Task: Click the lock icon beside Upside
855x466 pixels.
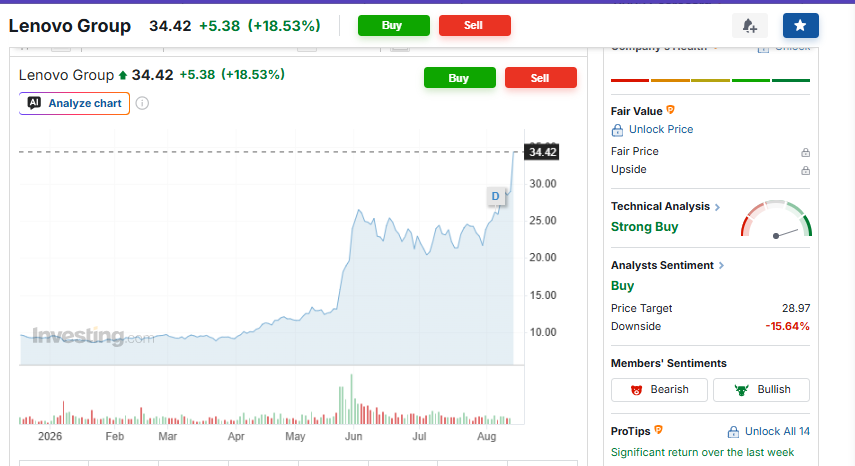Action: (x=805, y=171)
